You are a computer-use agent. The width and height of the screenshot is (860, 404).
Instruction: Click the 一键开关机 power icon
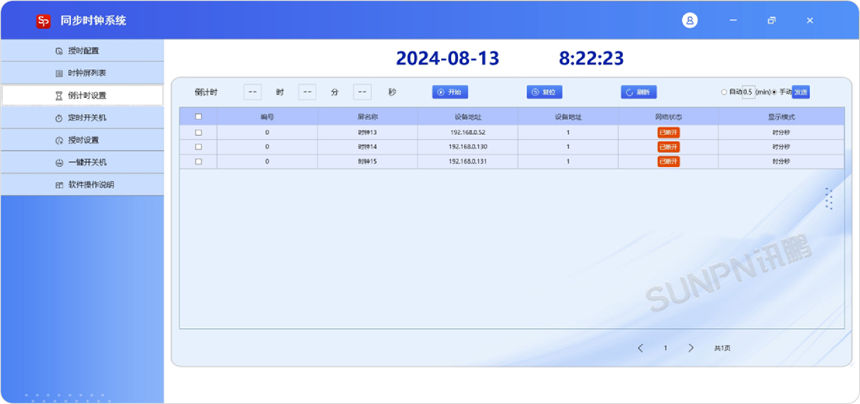59,162
